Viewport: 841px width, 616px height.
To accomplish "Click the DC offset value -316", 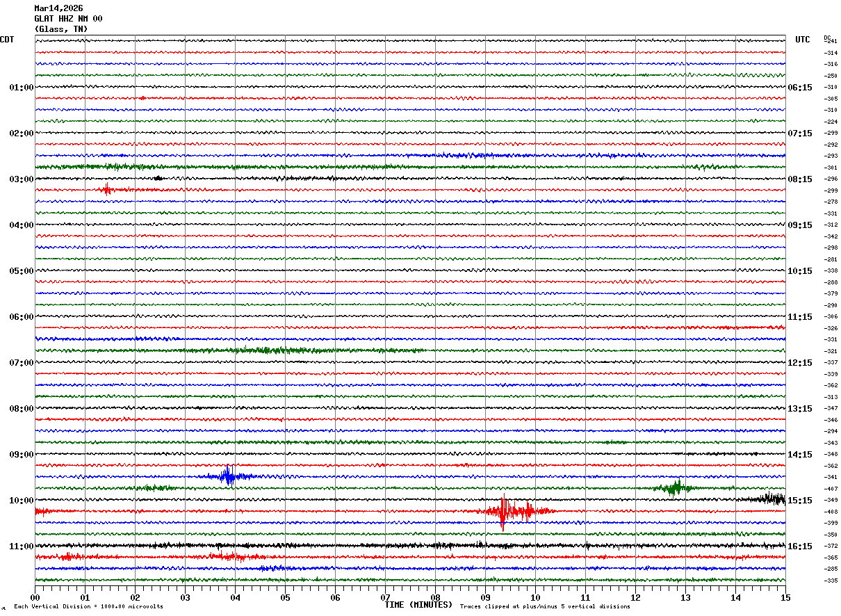I will click(831, 64).
